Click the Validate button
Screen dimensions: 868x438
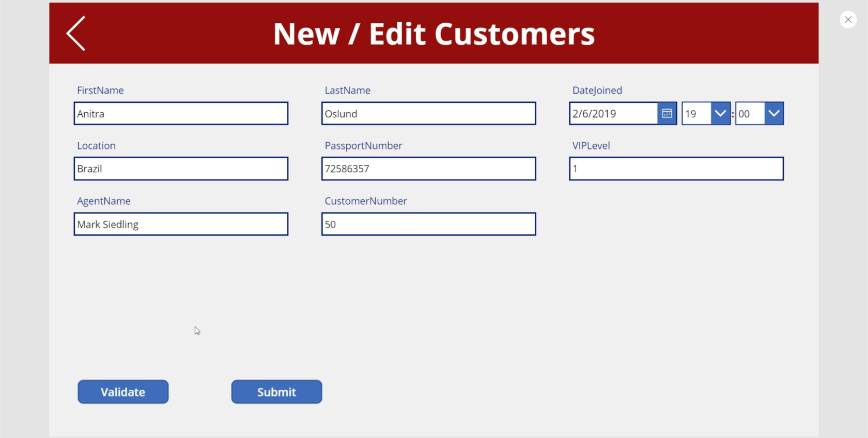click(123, 392)
